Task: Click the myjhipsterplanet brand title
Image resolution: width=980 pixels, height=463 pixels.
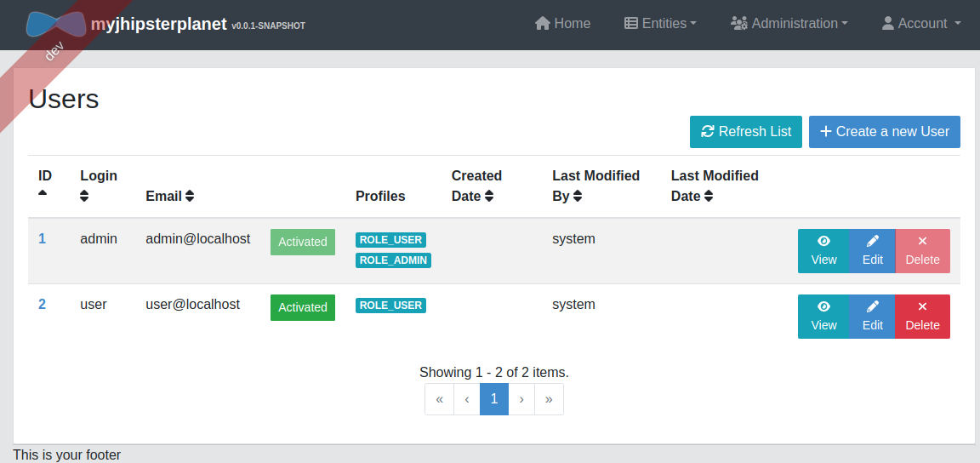Action: (x=159, y=25)
